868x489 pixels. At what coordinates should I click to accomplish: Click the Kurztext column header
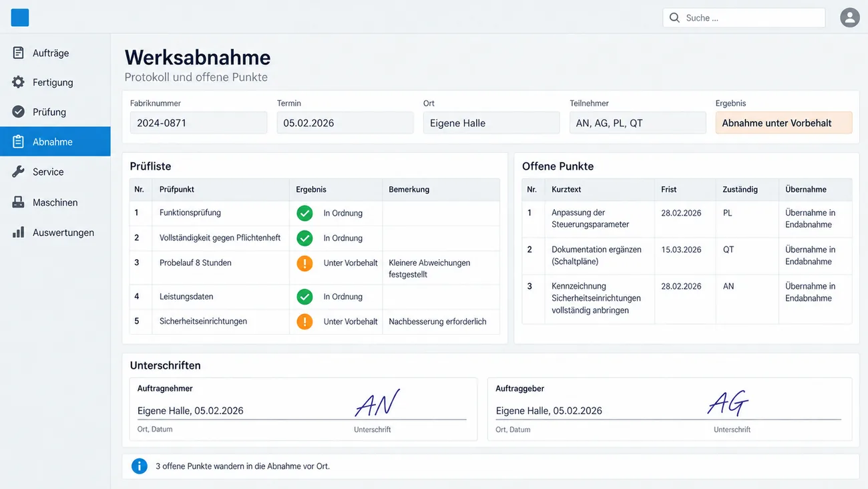click(x=566, y=190)
